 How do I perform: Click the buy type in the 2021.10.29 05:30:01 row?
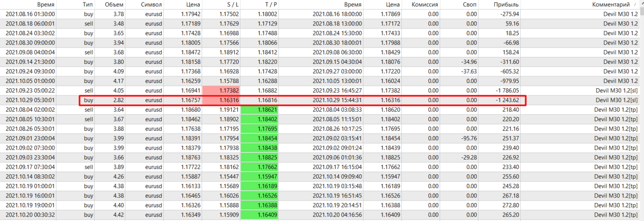pos(89,100)
